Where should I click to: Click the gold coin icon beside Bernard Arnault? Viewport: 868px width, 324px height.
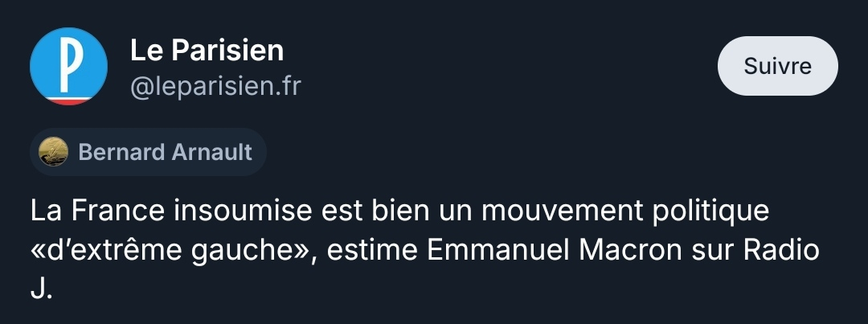pyautogui.click(x=55, y=152)
